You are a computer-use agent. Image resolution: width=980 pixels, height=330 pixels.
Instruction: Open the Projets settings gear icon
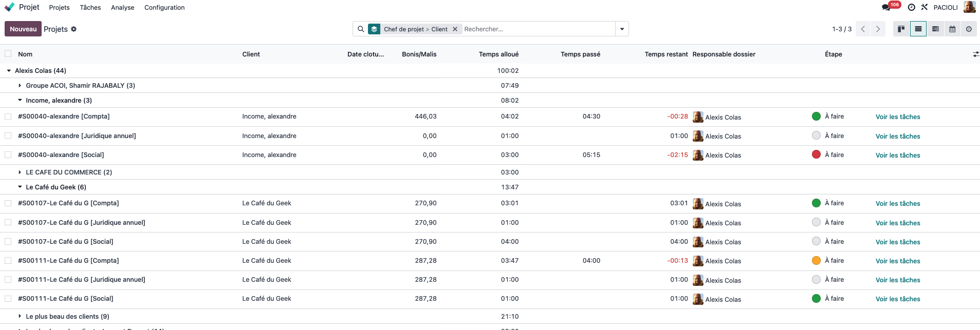(74, 29)
